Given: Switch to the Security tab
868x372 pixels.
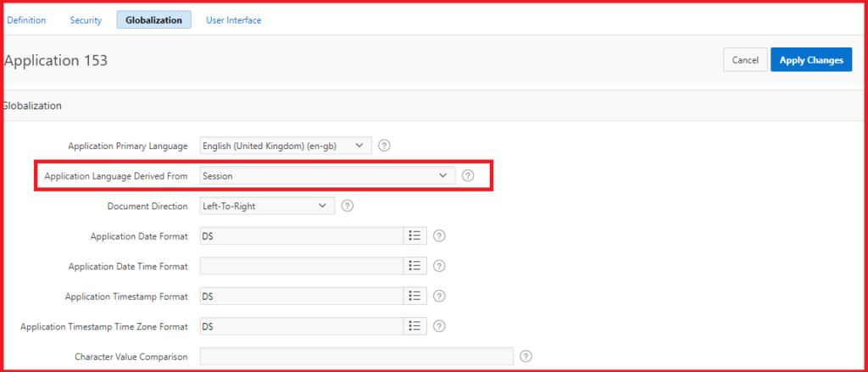Looking at the screenshot, I should (86, 20).
